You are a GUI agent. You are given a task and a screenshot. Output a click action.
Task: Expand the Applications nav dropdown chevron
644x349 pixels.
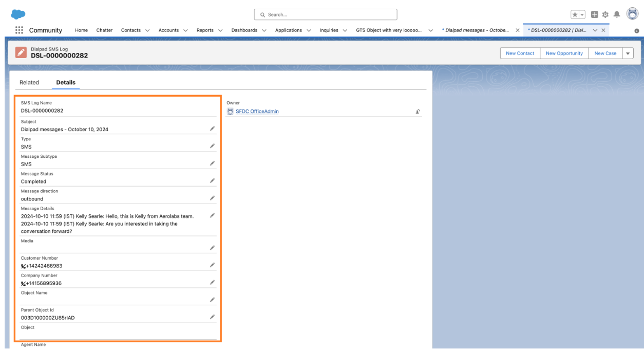(x=309, y=30)
